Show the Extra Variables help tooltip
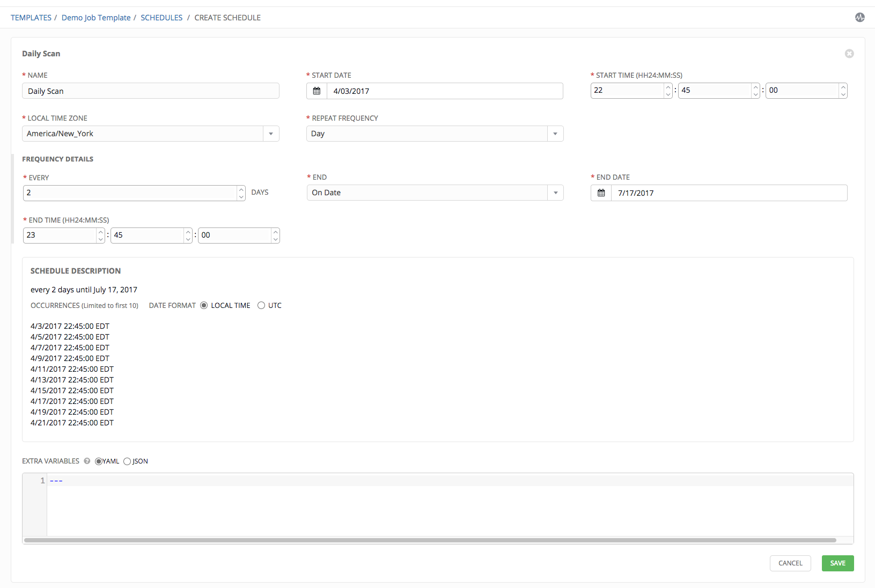Viewport: 875px width, 588px height. [x=87, y=461]
